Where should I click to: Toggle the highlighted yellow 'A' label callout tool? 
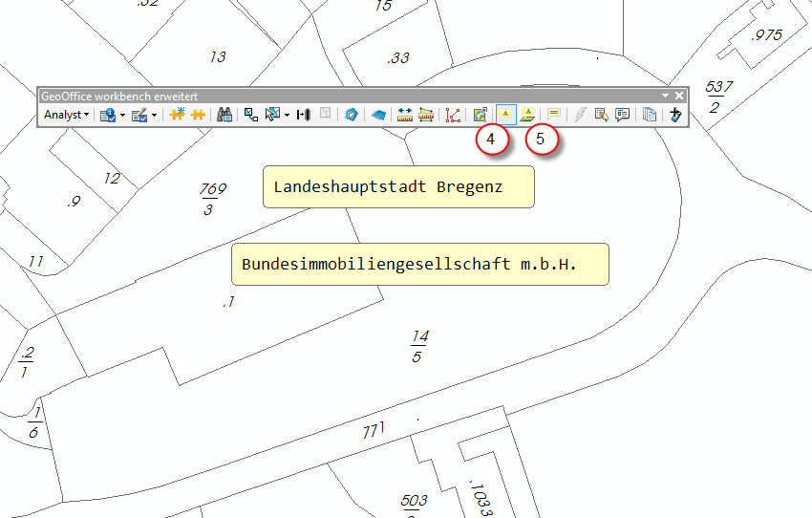(506, 115)
